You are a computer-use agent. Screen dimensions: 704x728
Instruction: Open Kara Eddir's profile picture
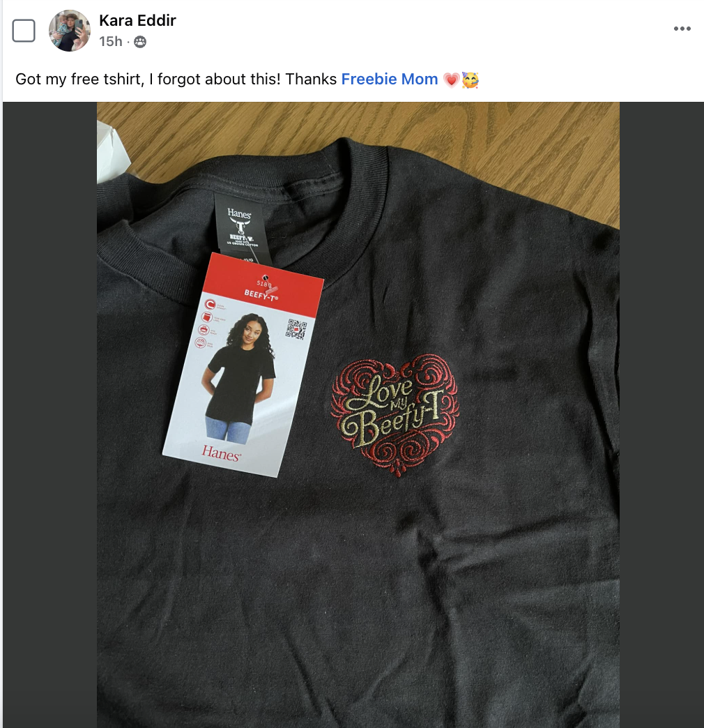coord(70,31)
